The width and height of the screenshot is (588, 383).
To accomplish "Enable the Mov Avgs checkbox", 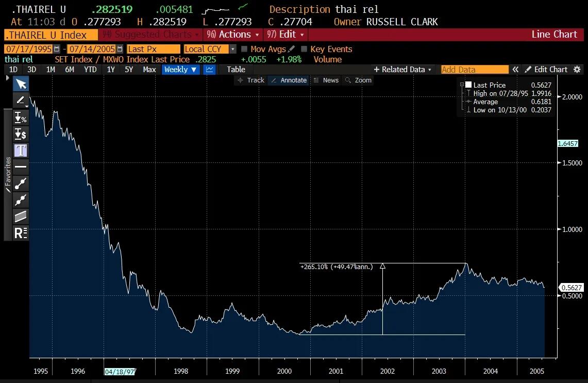I will point(245,49).
